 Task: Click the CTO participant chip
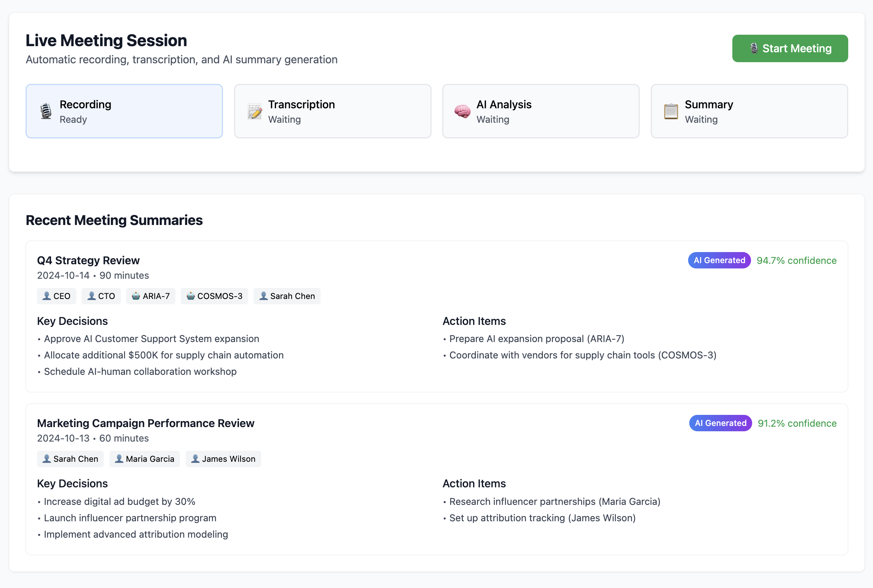(101, 296)
